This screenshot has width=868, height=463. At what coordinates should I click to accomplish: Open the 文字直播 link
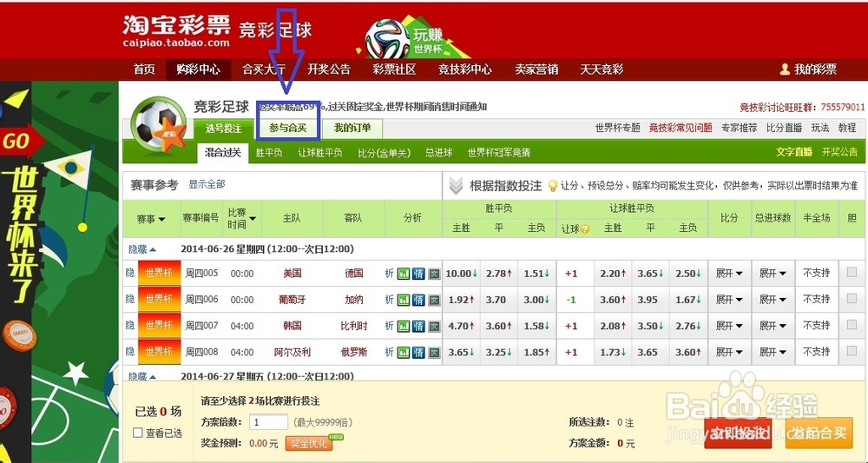tap(794, 152)
